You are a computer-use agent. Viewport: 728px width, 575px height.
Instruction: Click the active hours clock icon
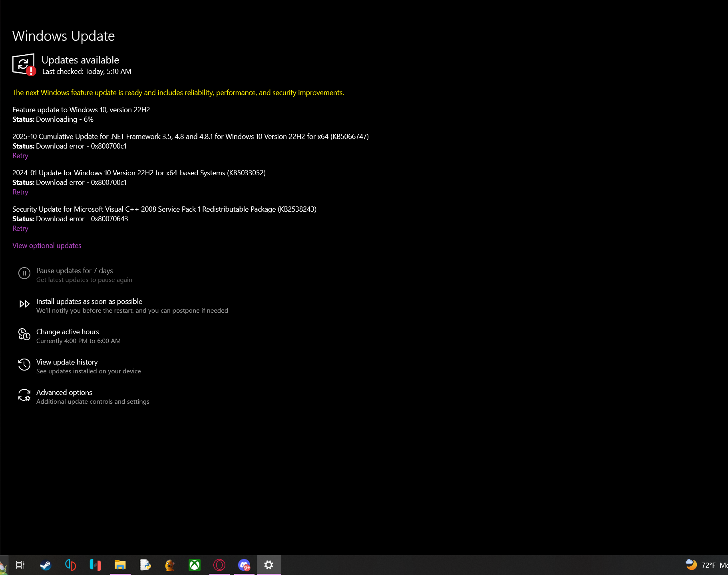24,334
